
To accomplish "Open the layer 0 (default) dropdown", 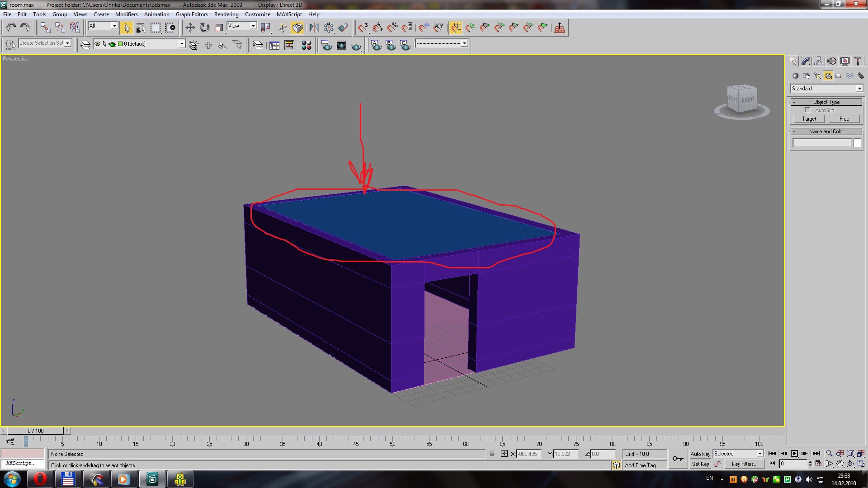I will click(x=181, y=44).
